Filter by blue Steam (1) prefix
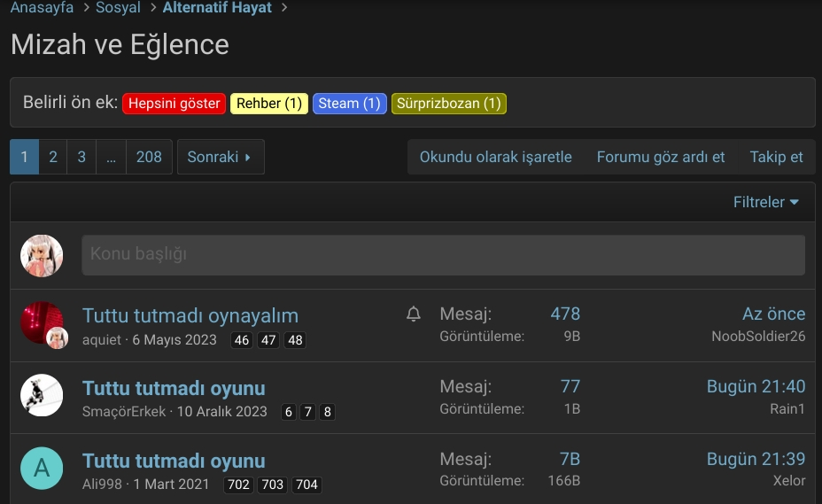 coord(349,104)
